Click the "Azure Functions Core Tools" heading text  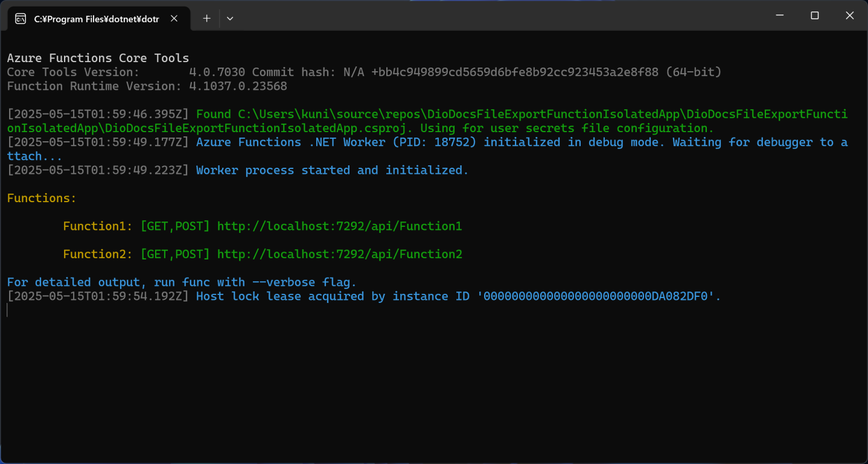click(x=98, y=58)
